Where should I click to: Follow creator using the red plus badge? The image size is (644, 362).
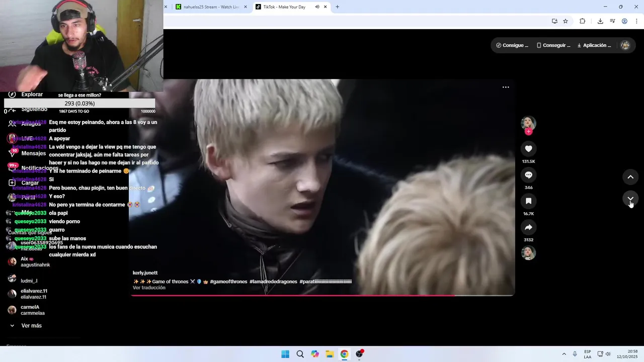(528, 132)
